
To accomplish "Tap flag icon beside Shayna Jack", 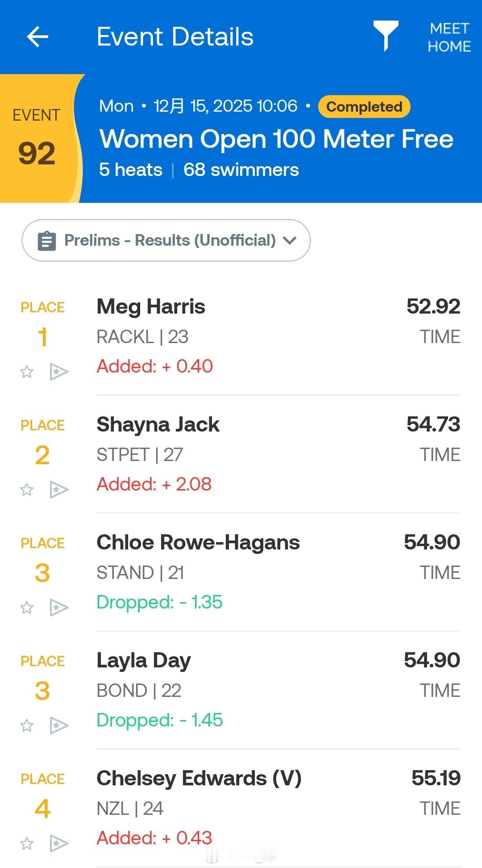I will (59, 490).
